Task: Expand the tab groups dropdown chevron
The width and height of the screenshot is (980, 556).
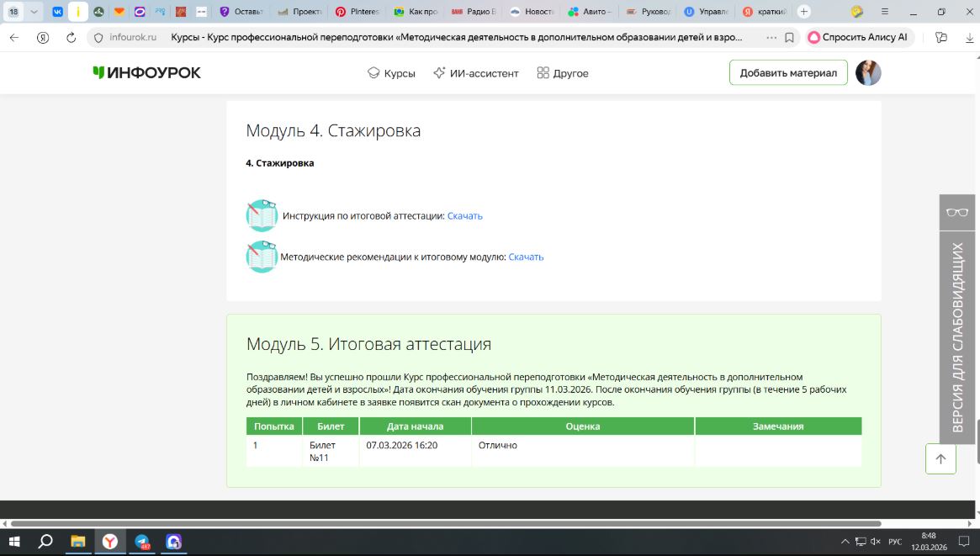Action: coord(34,12)
